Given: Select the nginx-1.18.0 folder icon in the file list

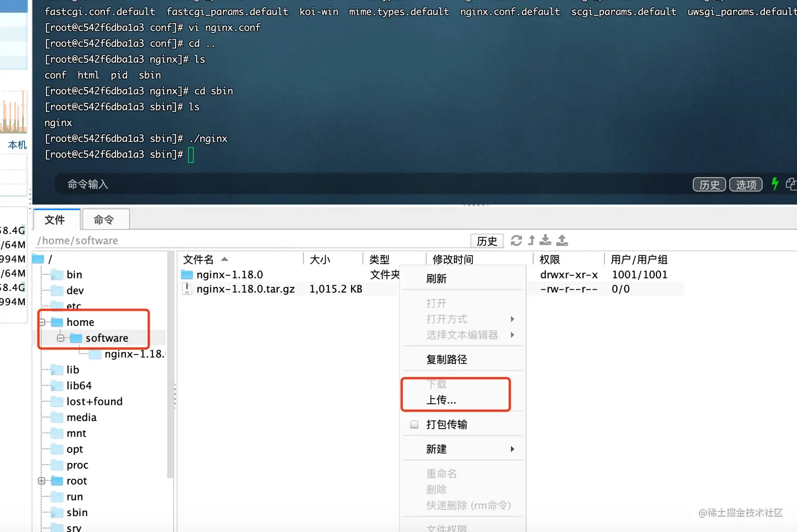Looking at the screenshot, I should 187,274.
